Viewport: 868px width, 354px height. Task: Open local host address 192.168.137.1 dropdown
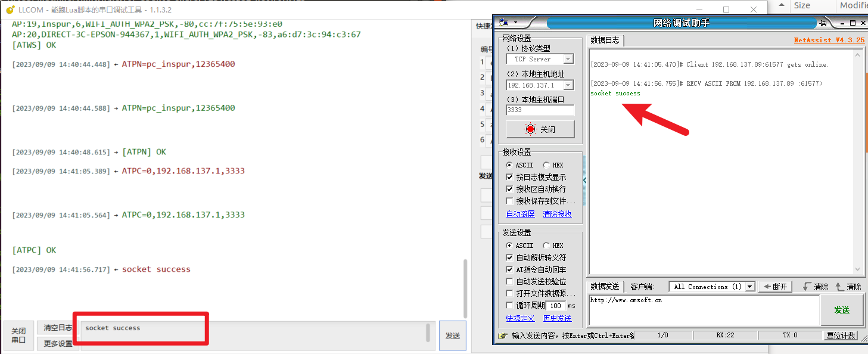point(569,85)
